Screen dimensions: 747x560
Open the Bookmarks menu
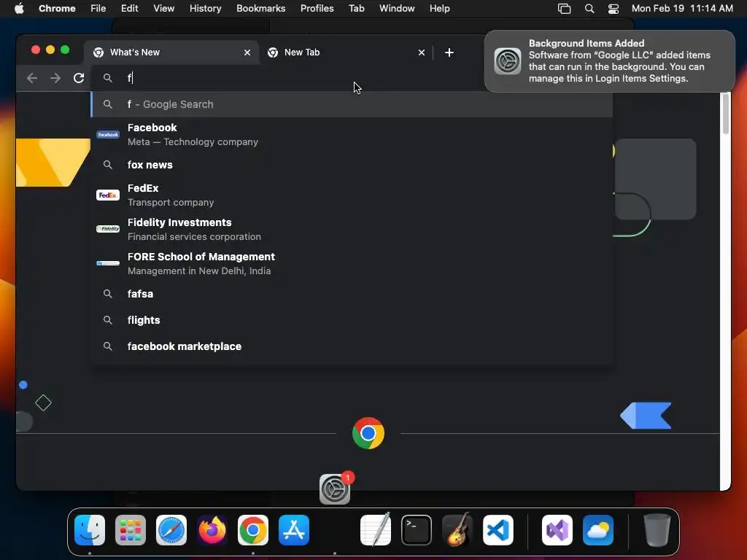click(x=261, y=9)
